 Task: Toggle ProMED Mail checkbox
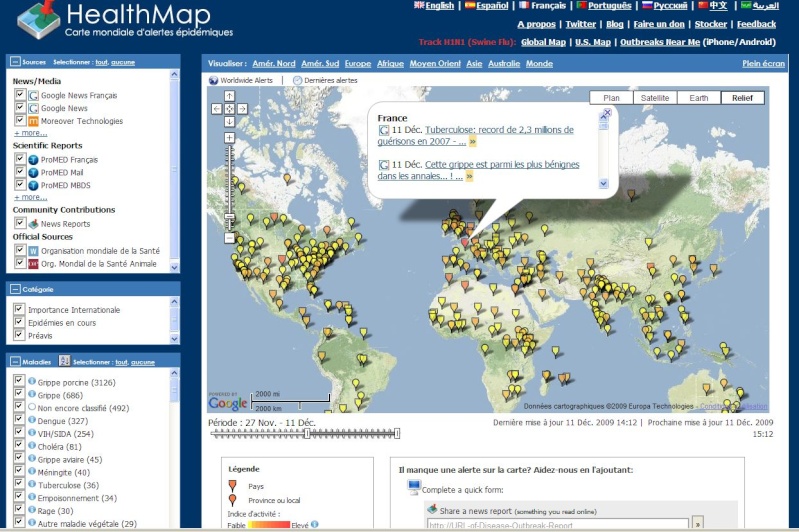click(x=20, y=172)
